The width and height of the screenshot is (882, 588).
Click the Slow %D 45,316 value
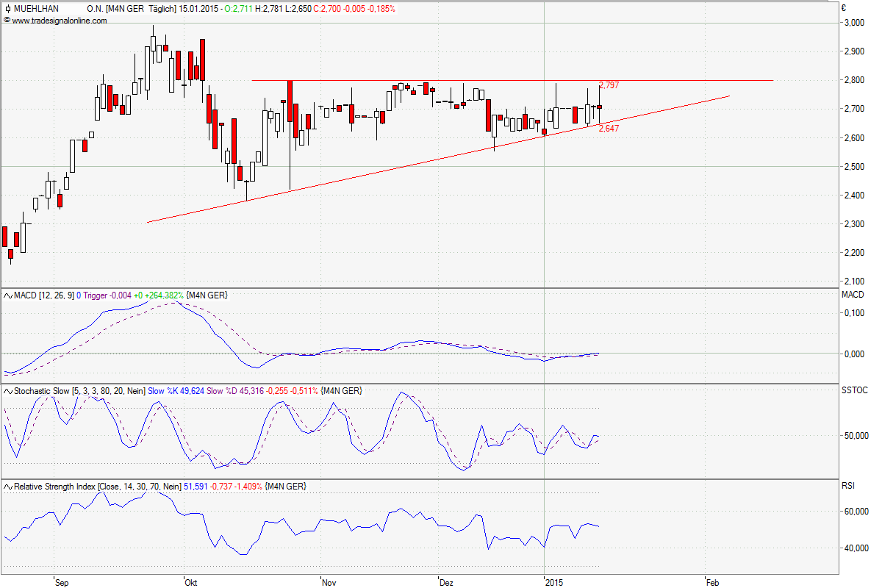(234, 391)
